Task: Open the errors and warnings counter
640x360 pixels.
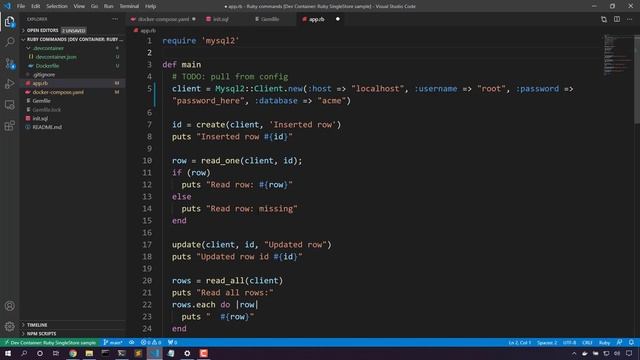Action: [151, 342]
